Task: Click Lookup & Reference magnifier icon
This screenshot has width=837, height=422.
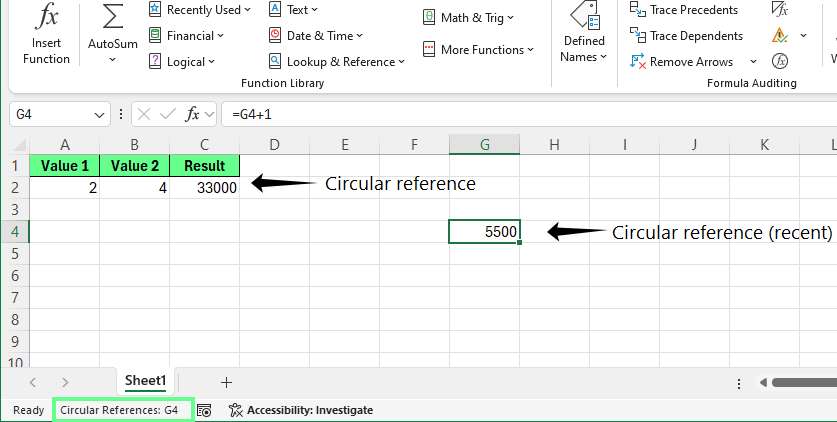Action: point(275,61)
